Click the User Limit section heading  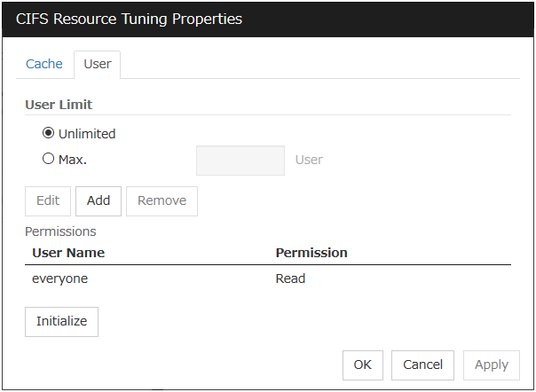(x=63, y=104)
